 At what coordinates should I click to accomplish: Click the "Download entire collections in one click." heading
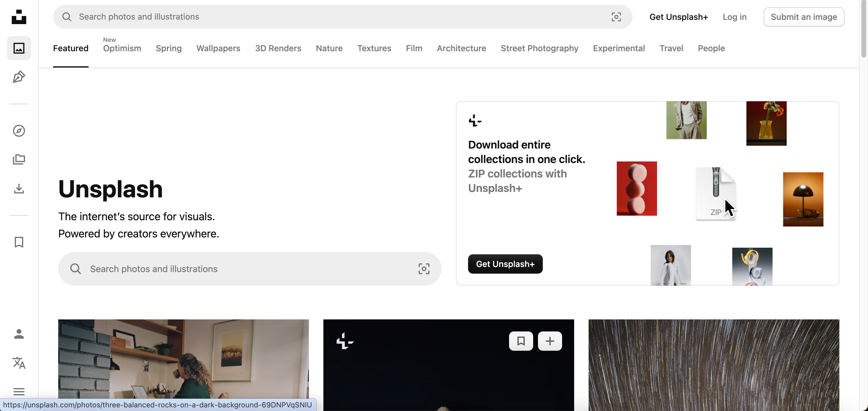[527, 152]
